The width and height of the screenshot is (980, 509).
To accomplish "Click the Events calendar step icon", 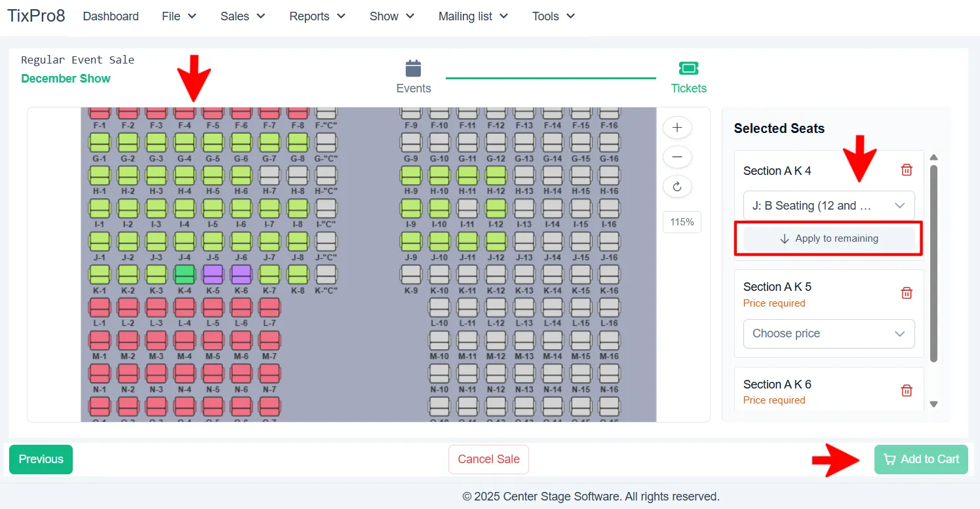I will click(413, 68).
